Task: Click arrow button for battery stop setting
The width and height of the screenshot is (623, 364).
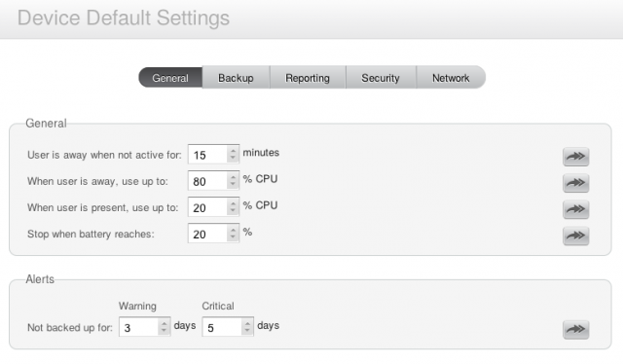Action: (x=575, y=236)
